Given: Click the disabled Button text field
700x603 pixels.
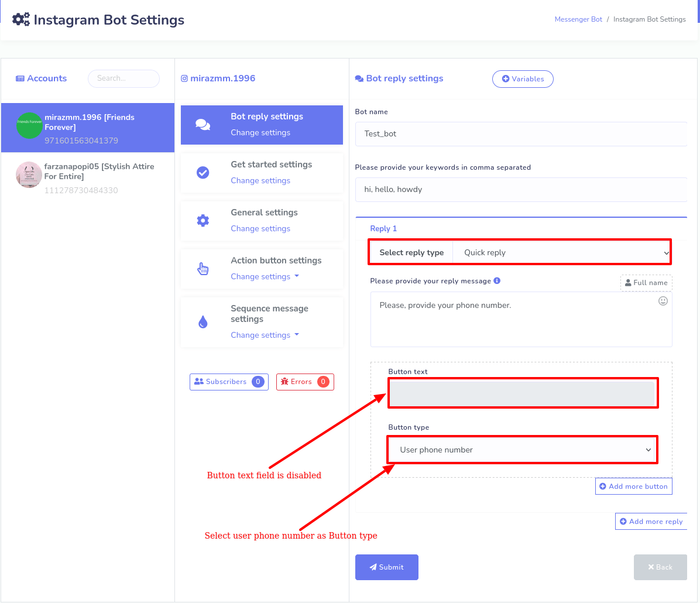Looking at the screenshot, I should [521, 393].
